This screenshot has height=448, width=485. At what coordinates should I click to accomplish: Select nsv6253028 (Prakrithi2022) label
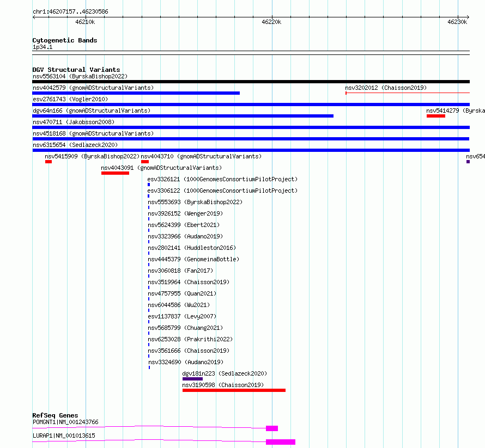[190, 339]
